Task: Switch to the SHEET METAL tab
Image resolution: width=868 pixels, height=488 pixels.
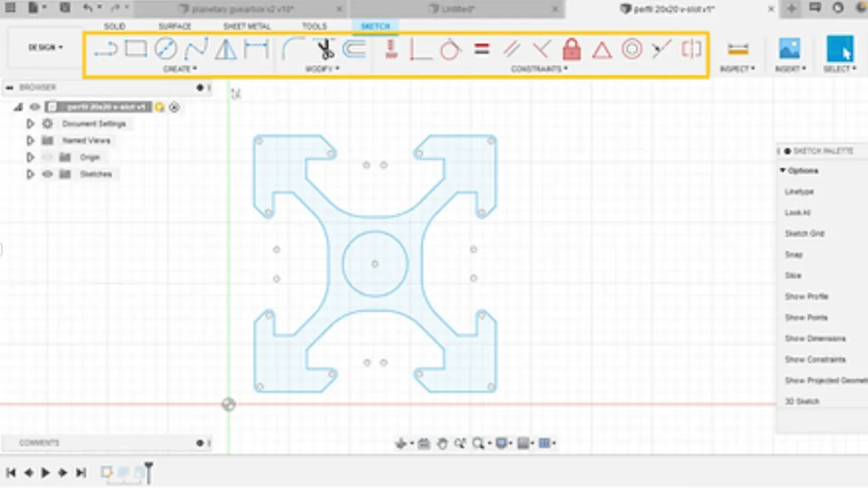Action: coord(247,26)
